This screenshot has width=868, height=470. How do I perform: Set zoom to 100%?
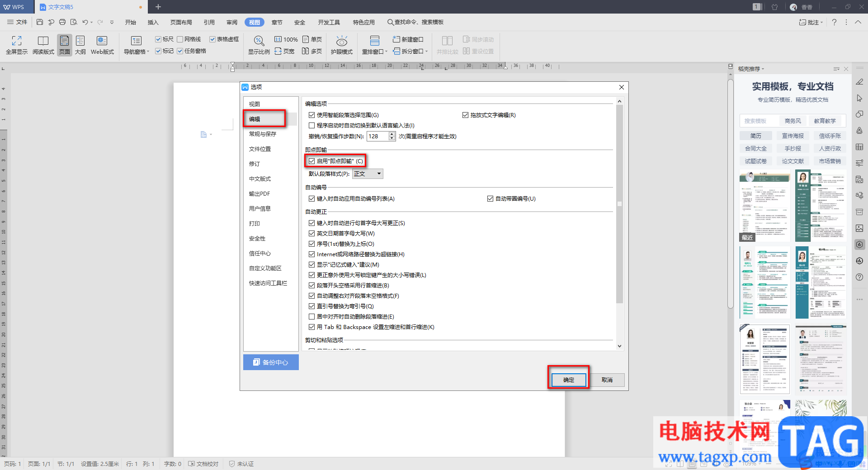pos(286,39)
